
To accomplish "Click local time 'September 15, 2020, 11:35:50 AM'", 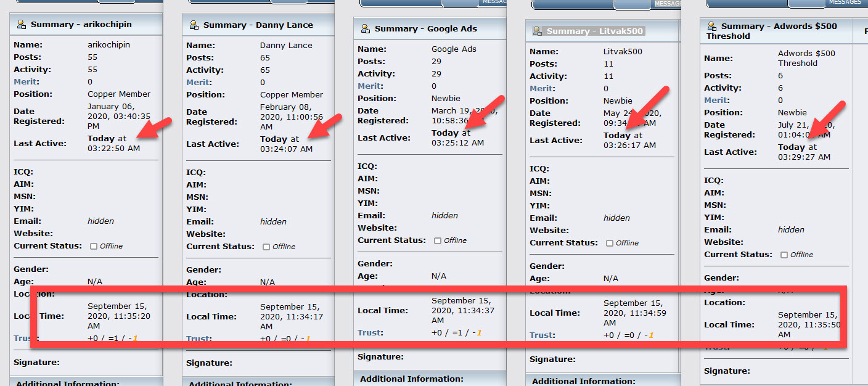I will 808,324.
